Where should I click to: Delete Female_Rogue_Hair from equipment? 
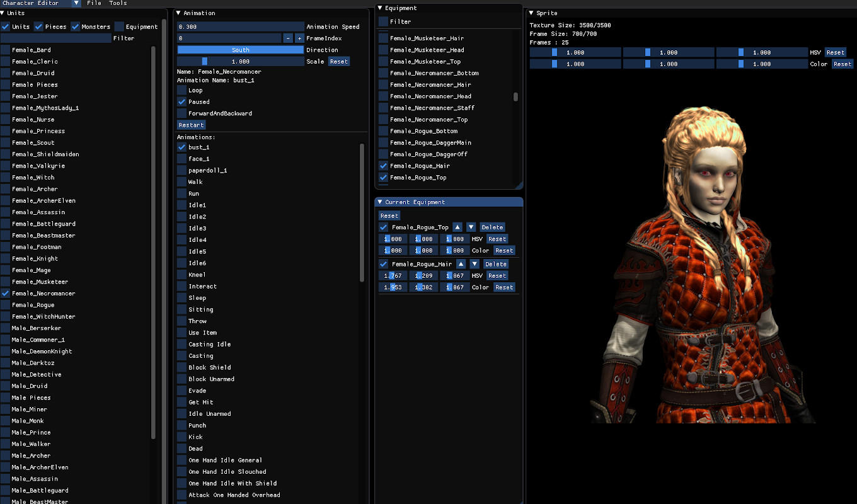(x=496, y=264)
